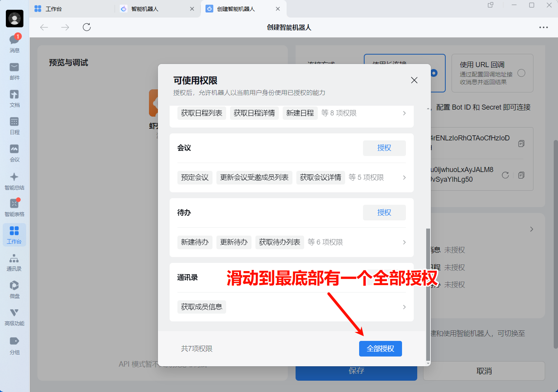Click the 等 5 项权限 text

[366, 177]
